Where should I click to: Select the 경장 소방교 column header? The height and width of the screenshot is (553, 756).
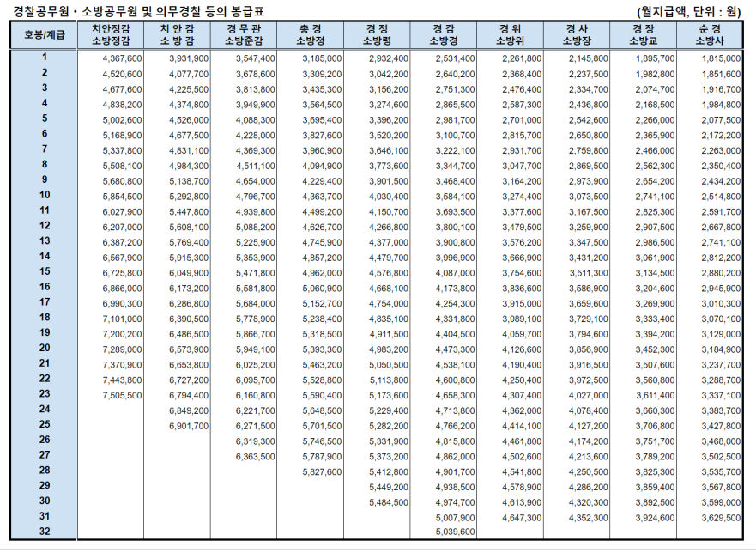[644, 35]
